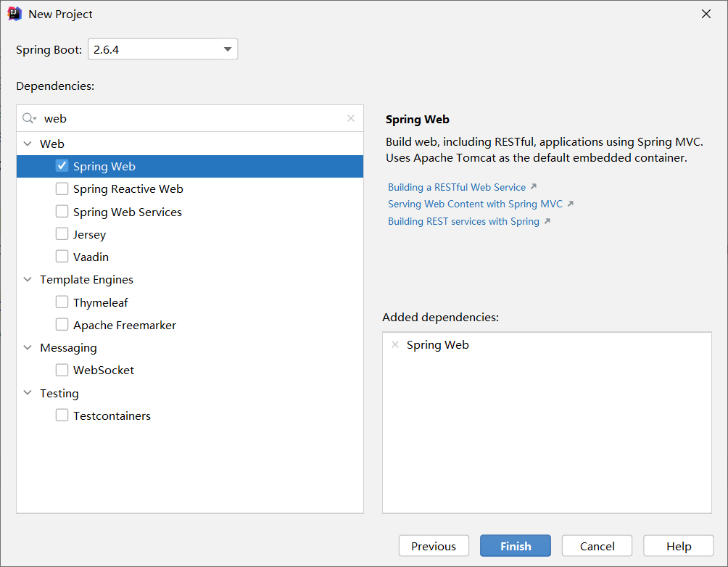Uncheck the Spring Web checkbox
728x567 pixels.
pos(62,166)
